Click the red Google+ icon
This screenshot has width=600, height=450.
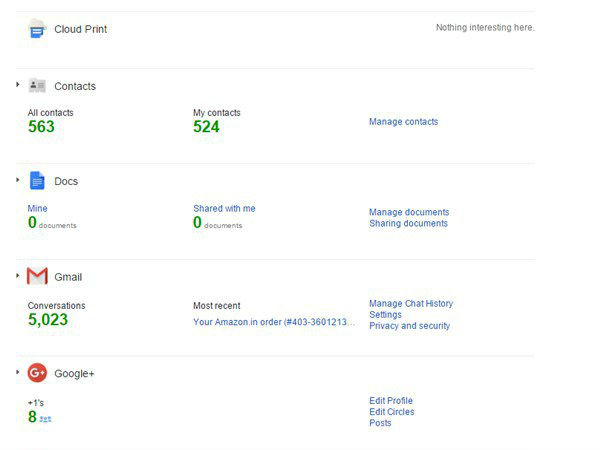pyautogui.click(x=37, y=373)
